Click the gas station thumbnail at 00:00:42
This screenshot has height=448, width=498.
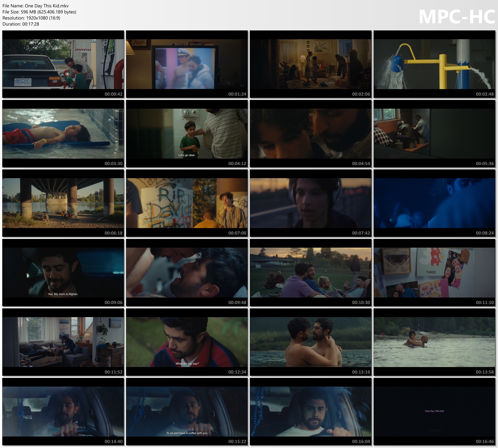[x=63, y=64]
